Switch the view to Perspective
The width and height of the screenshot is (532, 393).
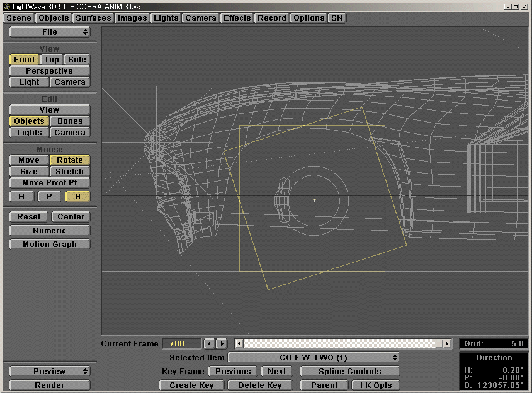point(49,70)
